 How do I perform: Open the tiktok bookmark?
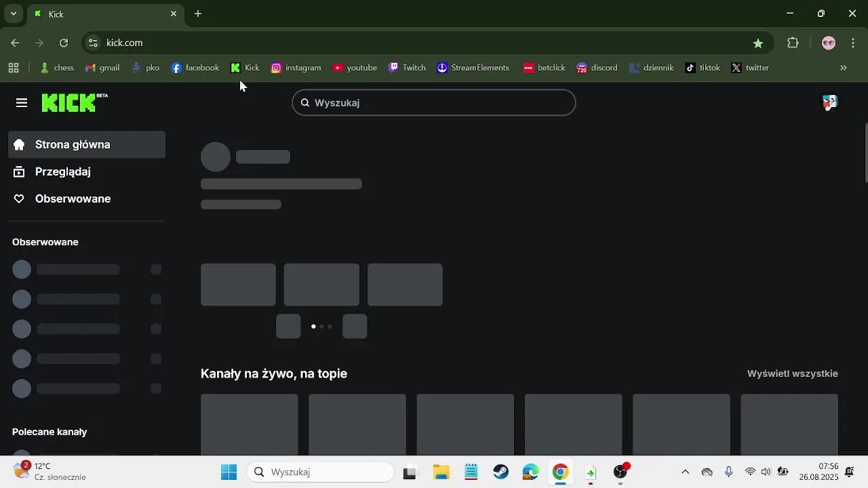pyautogui.click(x=703, y=68)
